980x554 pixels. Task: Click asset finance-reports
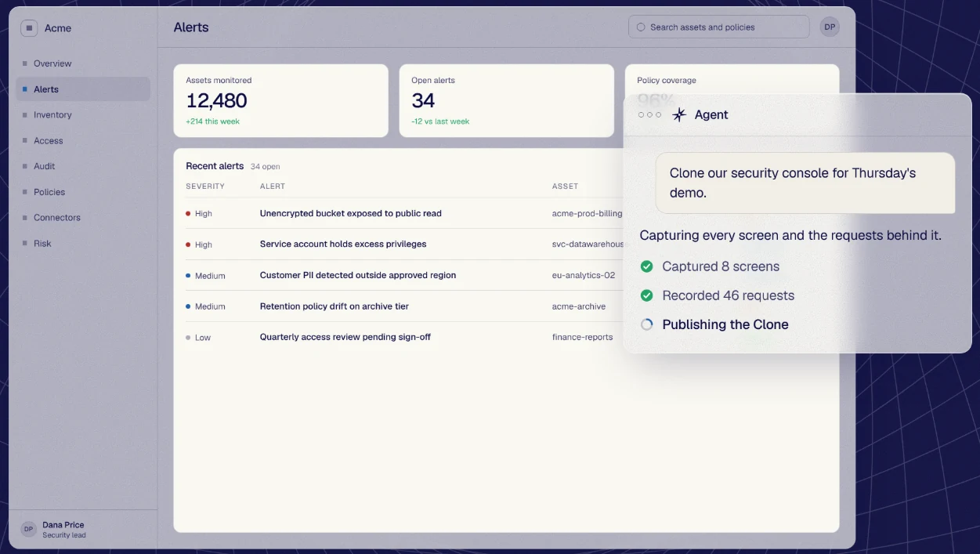tap(583, 338)
